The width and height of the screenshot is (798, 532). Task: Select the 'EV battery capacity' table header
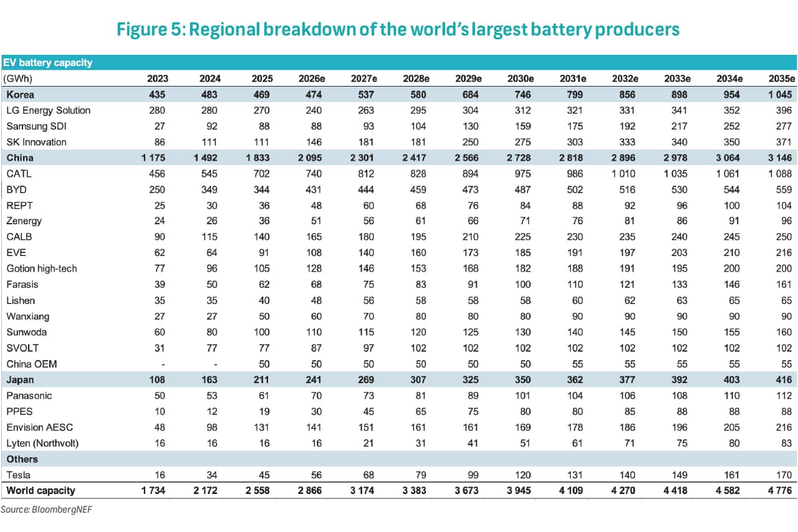point(48,63)
